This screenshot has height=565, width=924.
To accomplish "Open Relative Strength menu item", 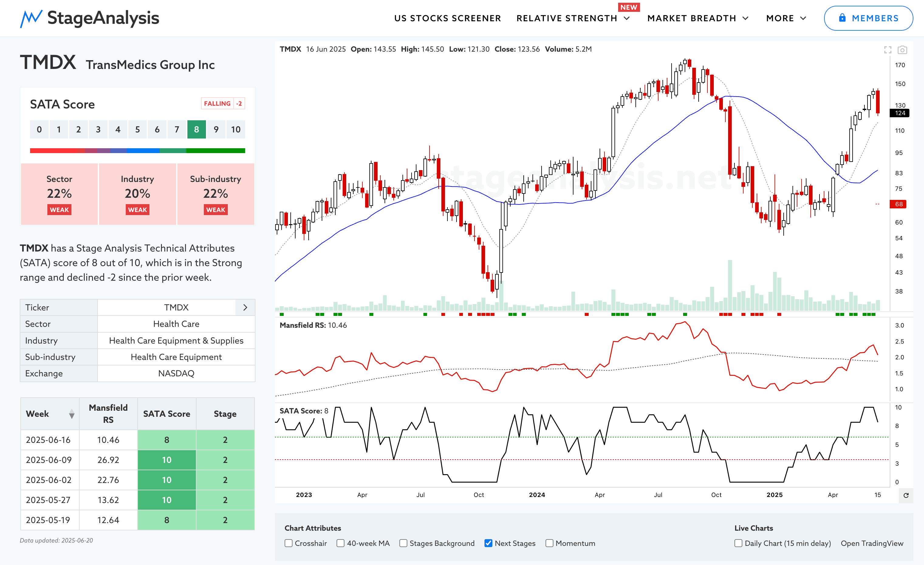I will (x=566, y=18).
